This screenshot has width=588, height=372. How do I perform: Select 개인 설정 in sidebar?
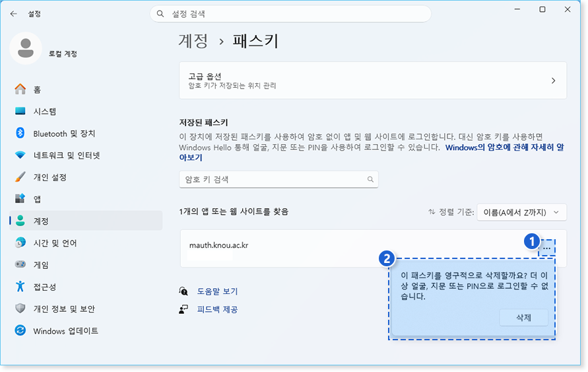click(86, 177)
